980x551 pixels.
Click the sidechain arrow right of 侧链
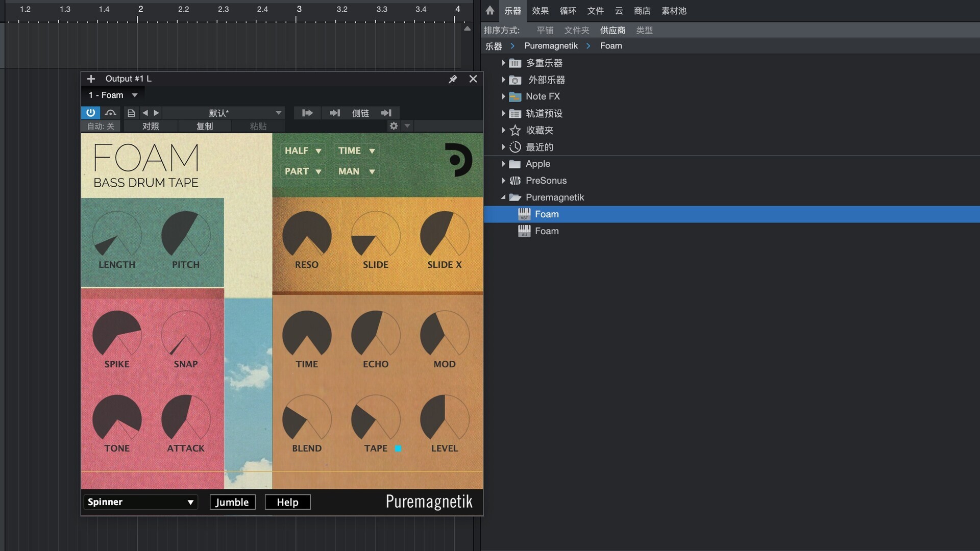386,113
